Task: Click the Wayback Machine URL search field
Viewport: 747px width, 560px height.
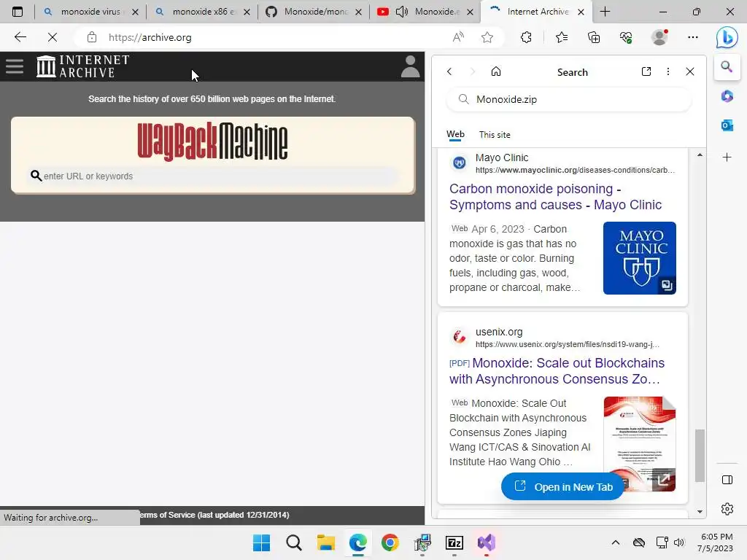Action: [212, 176]
